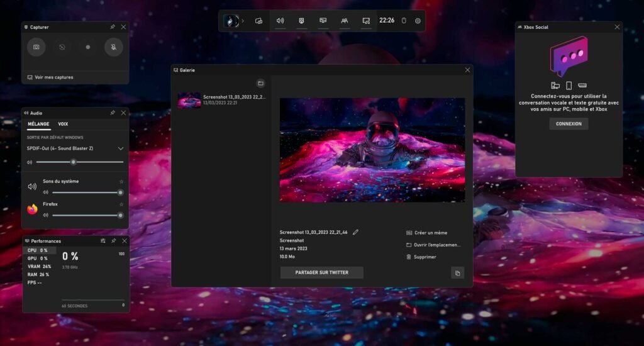
Task: Select the CPU row in Performances
Action: tap(40, 250)
